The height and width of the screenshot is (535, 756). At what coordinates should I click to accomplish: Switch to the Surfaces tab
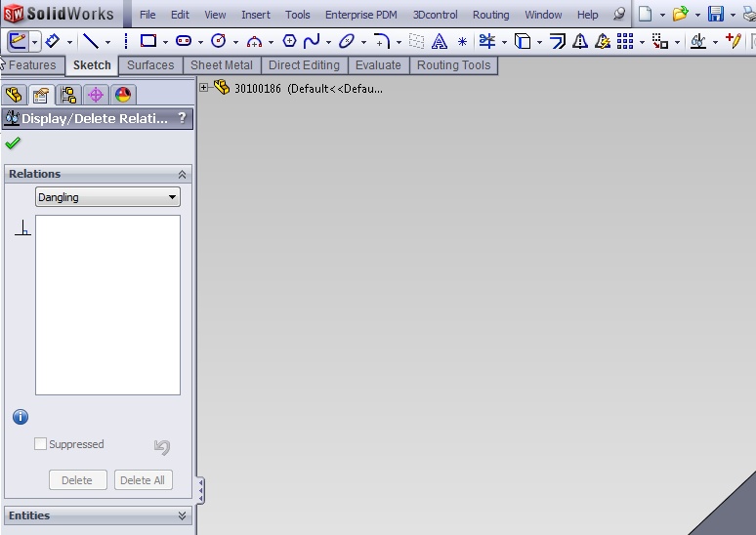click(x=150, y=65)
